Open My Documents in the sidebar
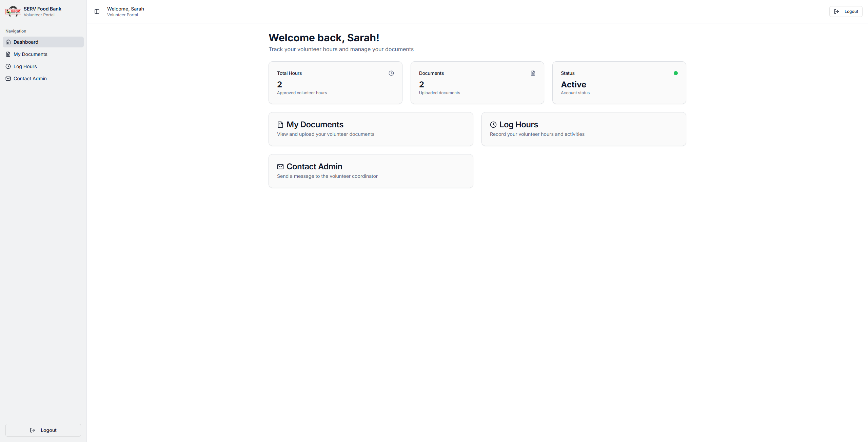868x442 pixels. [x=31, y=54]
